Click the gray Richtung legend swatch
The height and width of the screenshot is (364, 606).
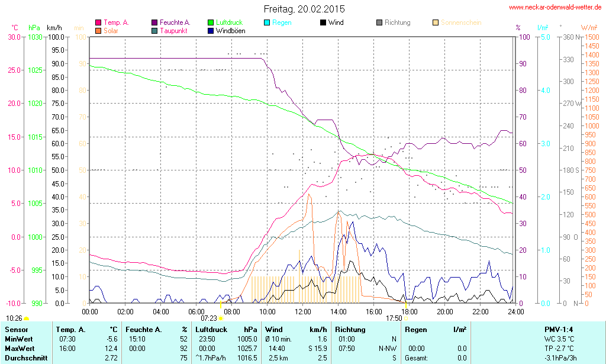379,22
